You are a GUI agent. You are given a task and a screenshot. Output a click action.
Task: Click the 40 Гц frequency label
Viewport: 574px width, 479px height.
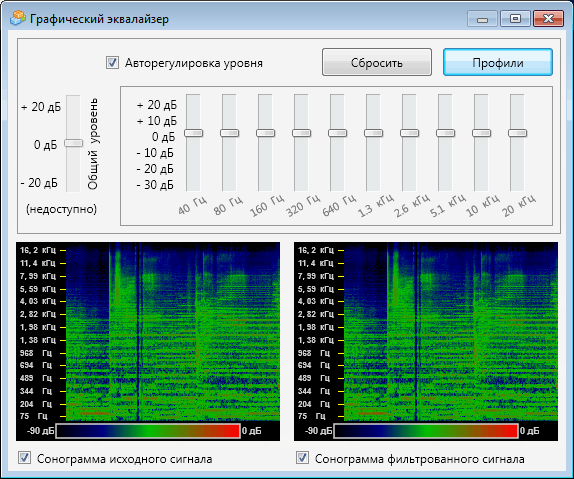pos(193,205)
